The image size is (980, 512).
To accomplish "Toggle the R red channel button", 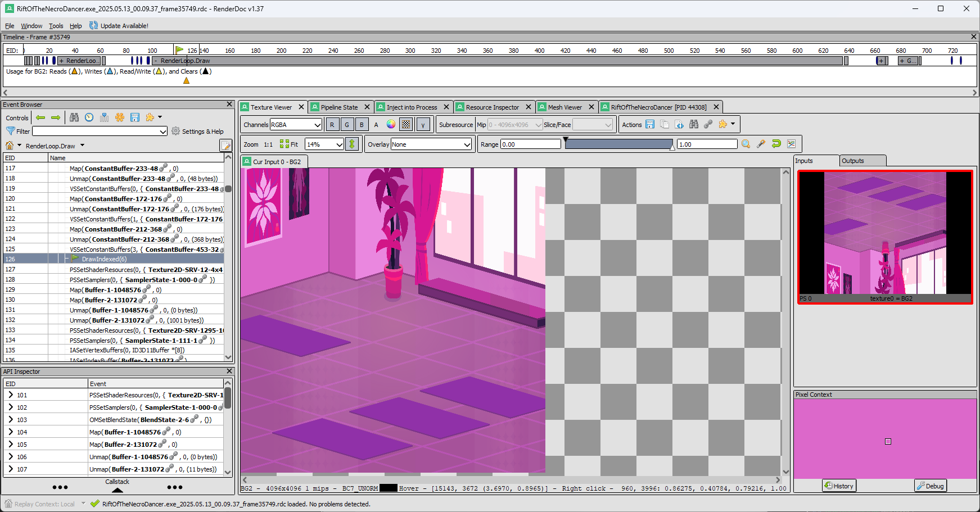I will click(x=332, y=125).
